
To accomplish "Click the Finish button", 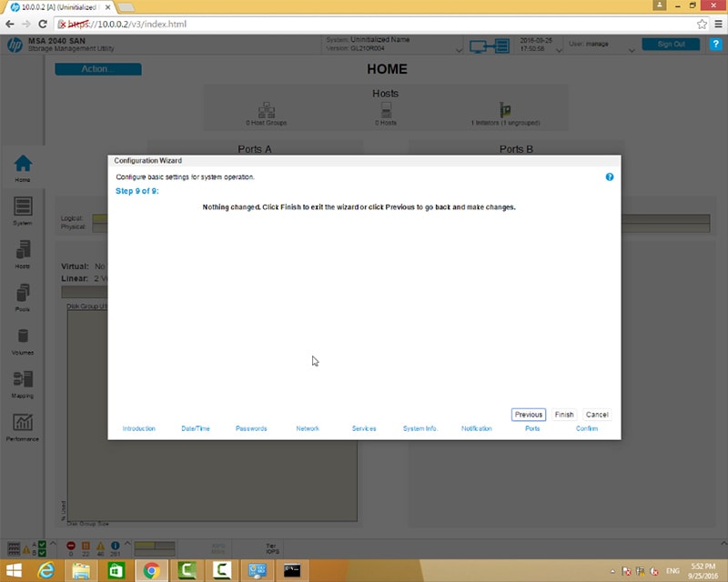I will [x=564, y=415].
